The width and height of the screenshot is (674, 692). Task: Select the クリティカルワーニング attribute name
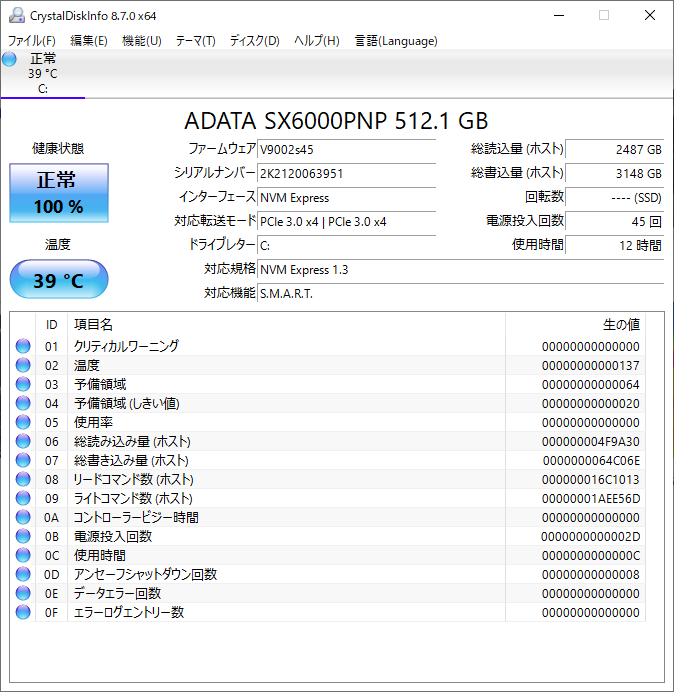(126, 346)
